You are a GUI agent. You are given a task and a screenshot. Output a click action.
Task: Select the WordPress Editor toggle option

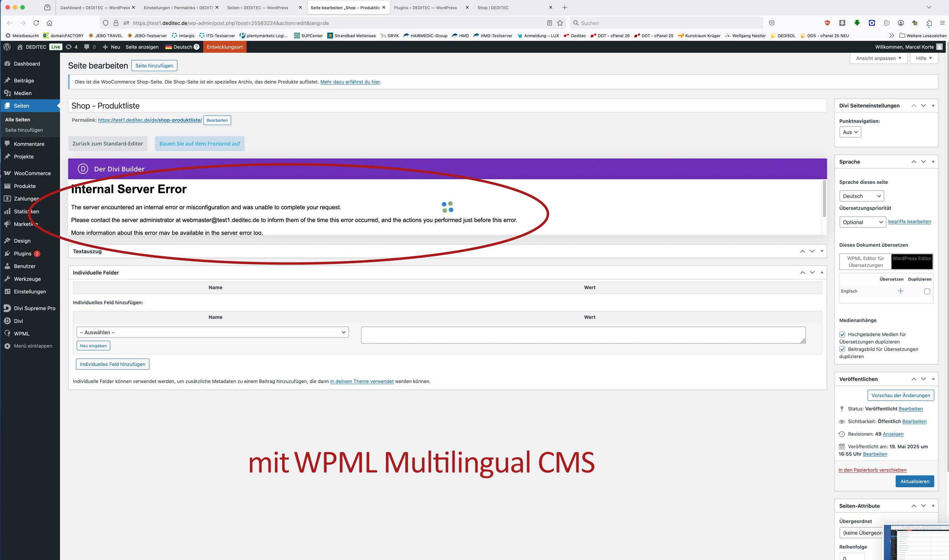(912, 262)
